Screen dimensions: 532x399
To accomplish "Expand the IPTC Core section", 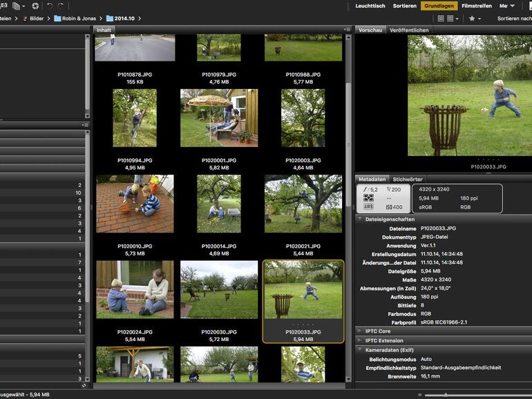I will point(360,331).
